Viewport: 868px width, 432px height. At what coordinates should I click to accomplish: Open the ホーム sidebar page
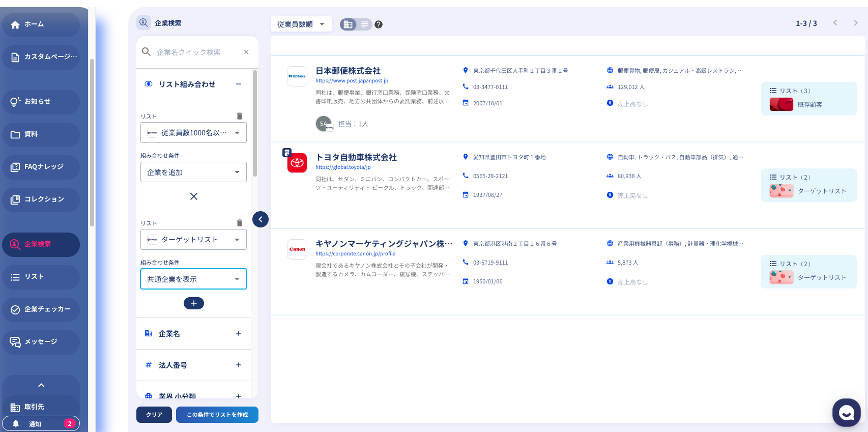coord(41,24)
